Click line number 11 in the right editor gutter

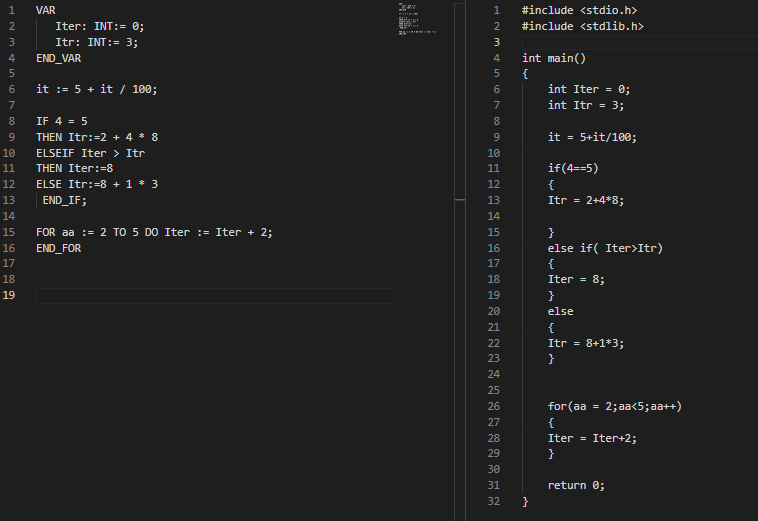coord(494,168)
